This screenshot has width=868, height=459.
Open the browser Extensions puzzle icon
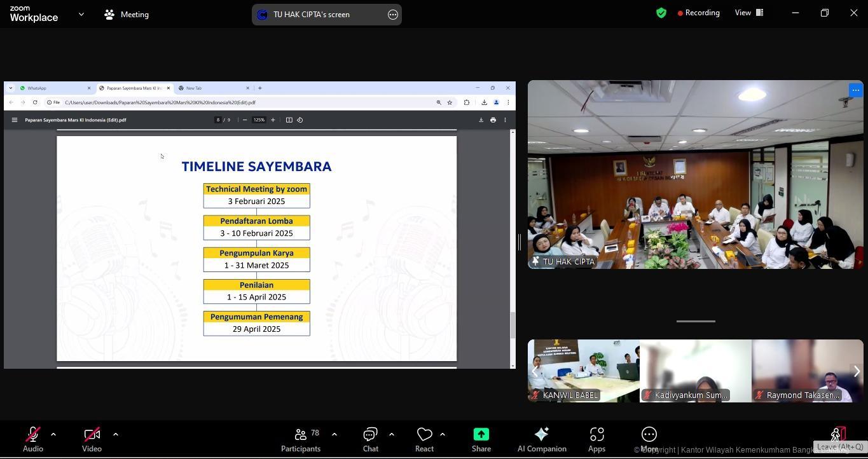point(467,102)
